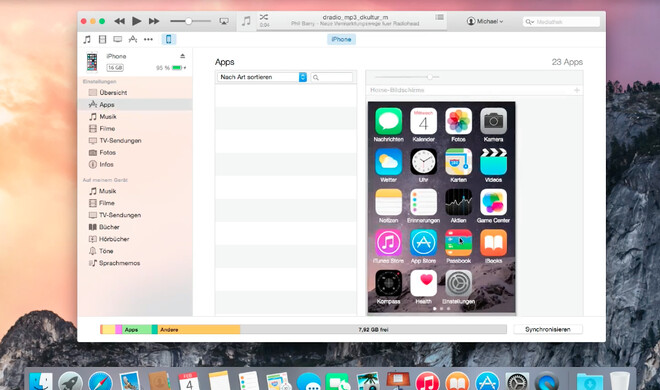Select the Health app icon
The height and width of the screenshot is (390, 660).
(423, 283)
